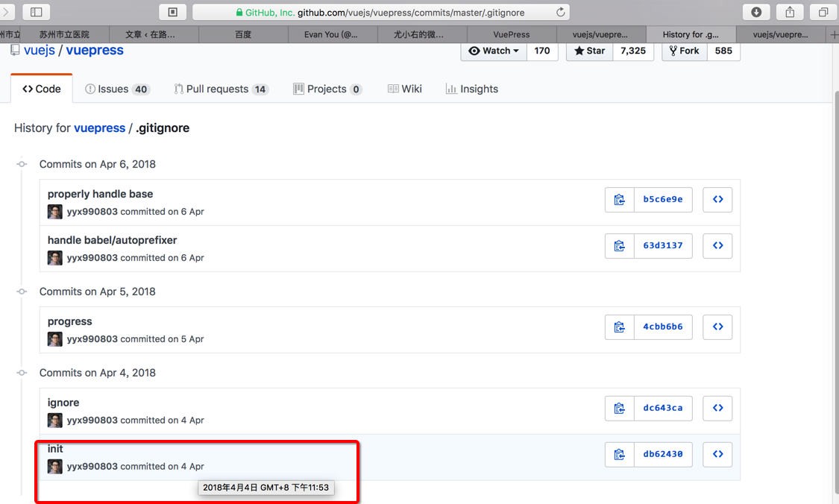Browse repository at commit db62430

pos(717,454)
